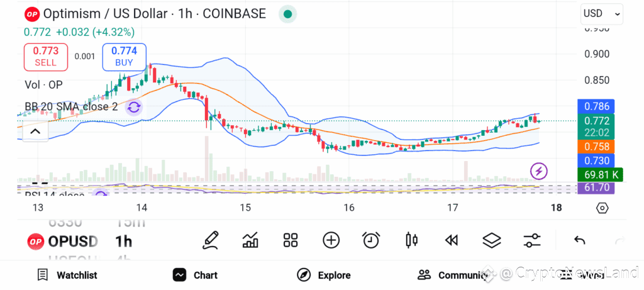Collapse the indicator legend chevron
The height and width of the screenshot is (290, 644).
click(35, 131)
